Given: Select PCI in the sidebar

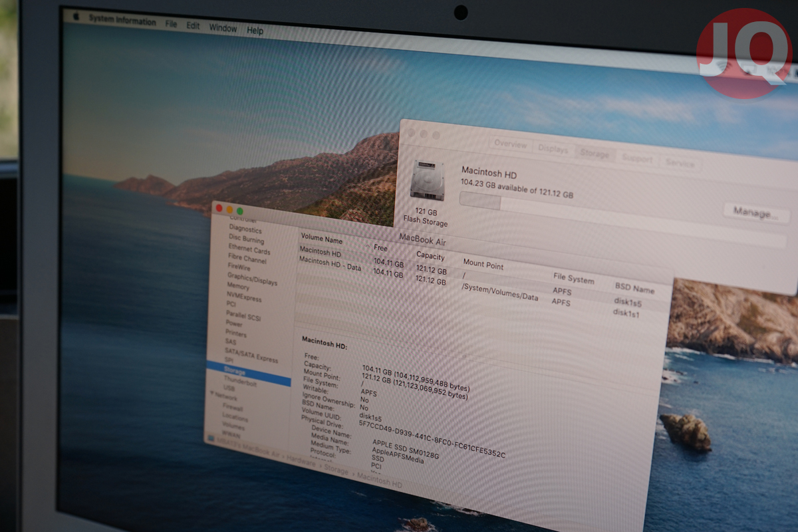Looking at the screenshot, I should pyautogui.click(x=231, y=304).
